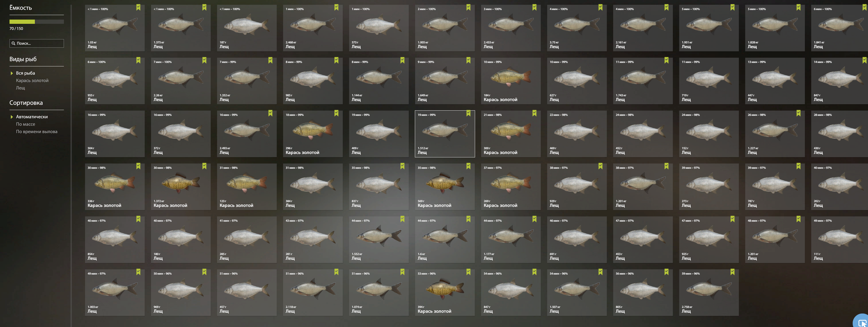Click the arrow beside Автоматически
The width and height of the screenshot is (868, 327).
(x=12, y=117)
